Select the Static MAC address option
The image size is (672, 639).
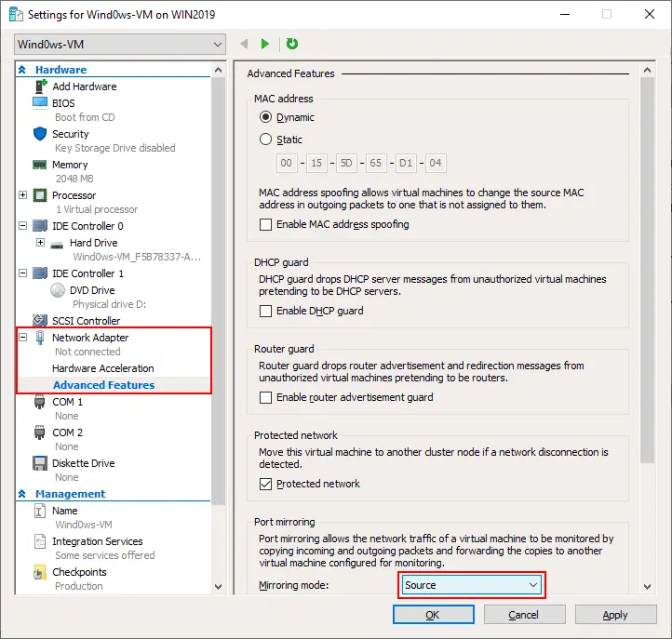pos(265,140)
